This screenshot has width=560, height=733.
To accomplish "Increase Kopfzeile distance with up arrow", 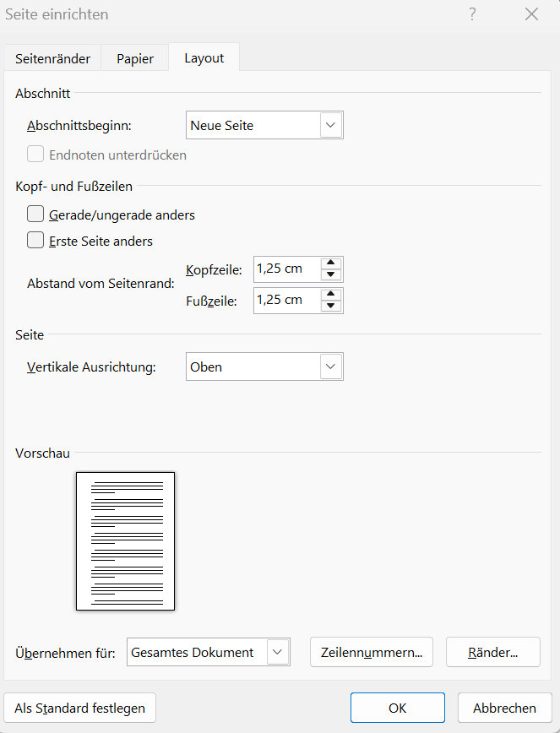I will point(331,263).
